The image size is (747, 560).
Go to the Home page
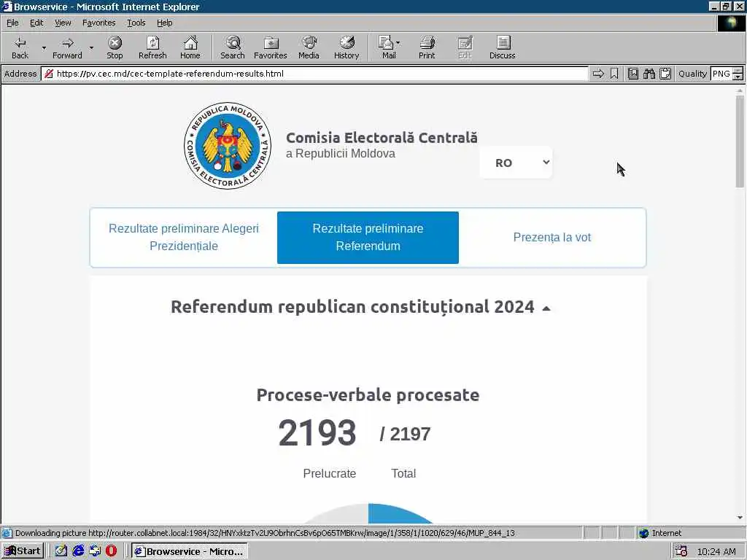pos(190,47)
